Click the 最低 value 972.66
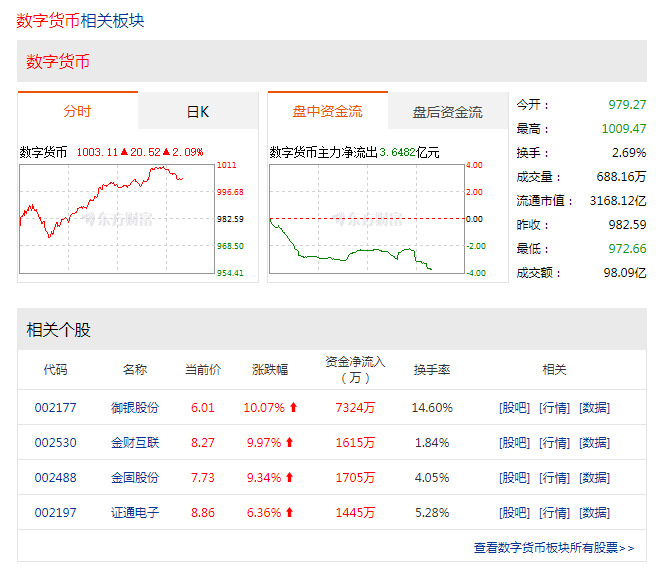The height and width of the screenshot is (572, 662). tap(627, 249)
